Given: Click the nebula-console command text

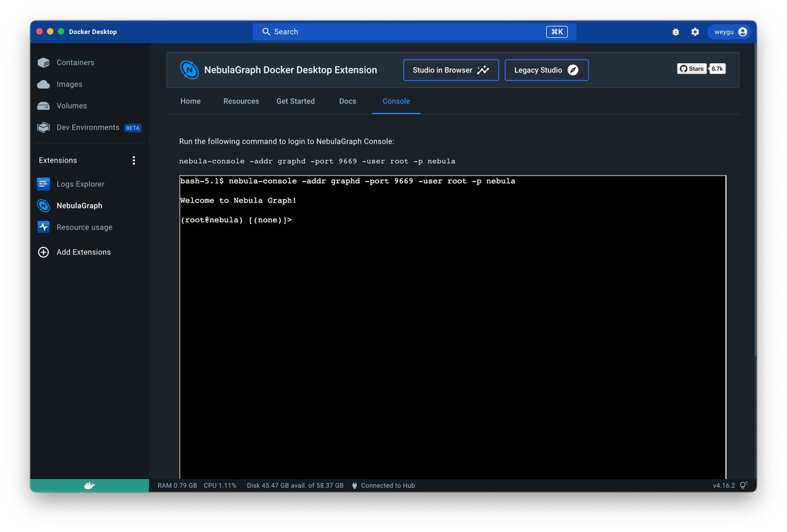Looking at the screenshot, I should (x=317, y=161).
